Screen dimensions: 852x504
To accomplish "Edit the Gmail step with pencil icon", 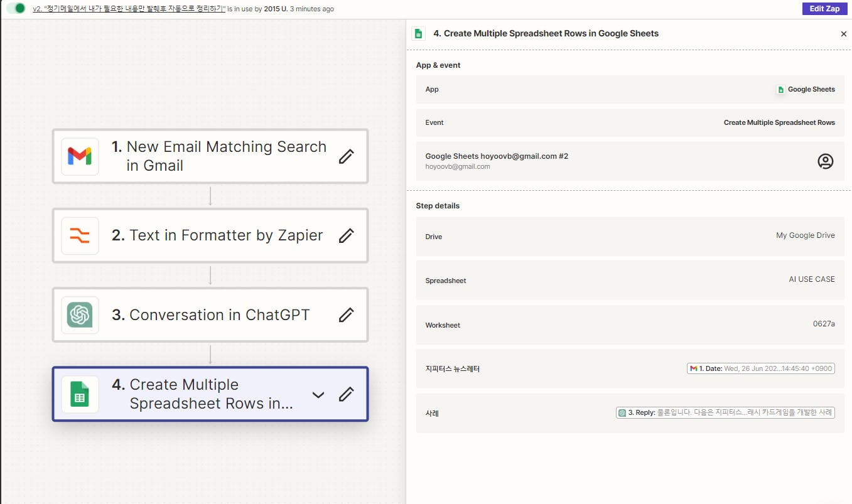I will [346, 156].
